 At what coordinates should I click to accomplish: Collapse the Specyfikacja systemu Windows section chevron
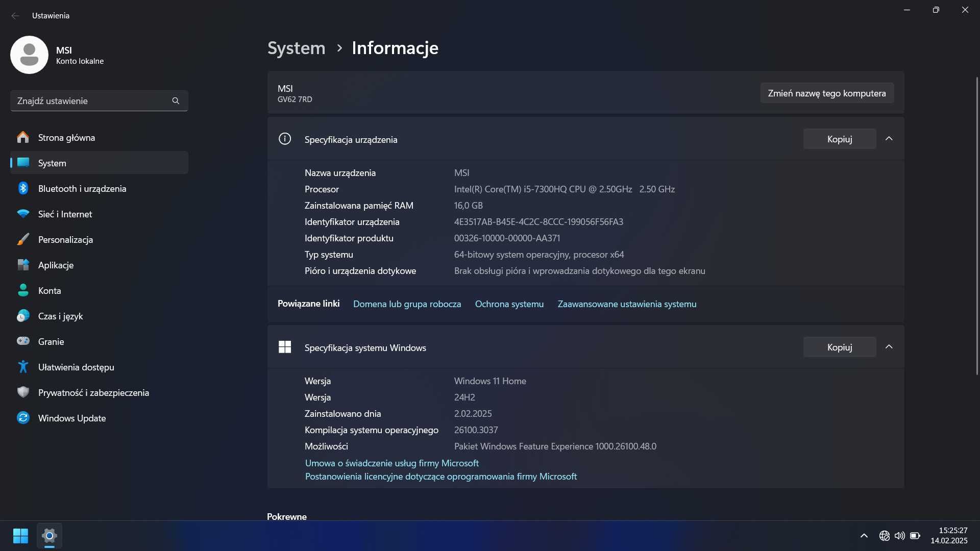(x=889, y=347)
